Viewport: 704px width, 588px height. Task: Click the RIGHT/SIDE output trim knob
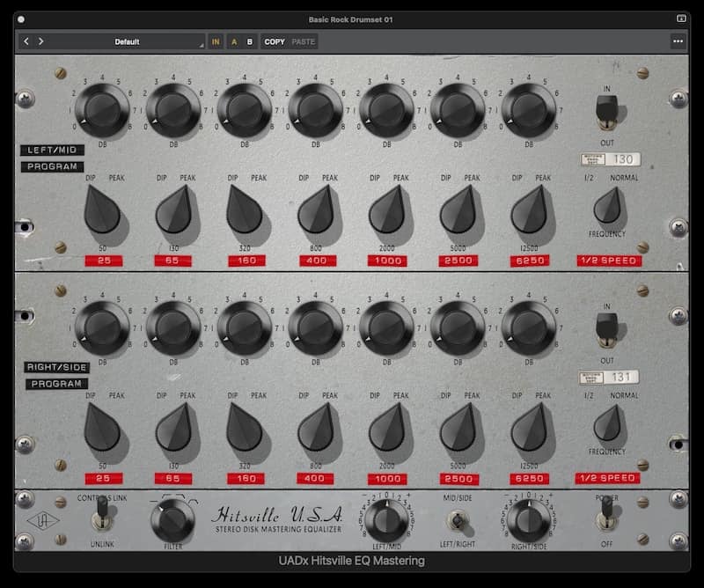pyautogui.click(x=529, y=520)
